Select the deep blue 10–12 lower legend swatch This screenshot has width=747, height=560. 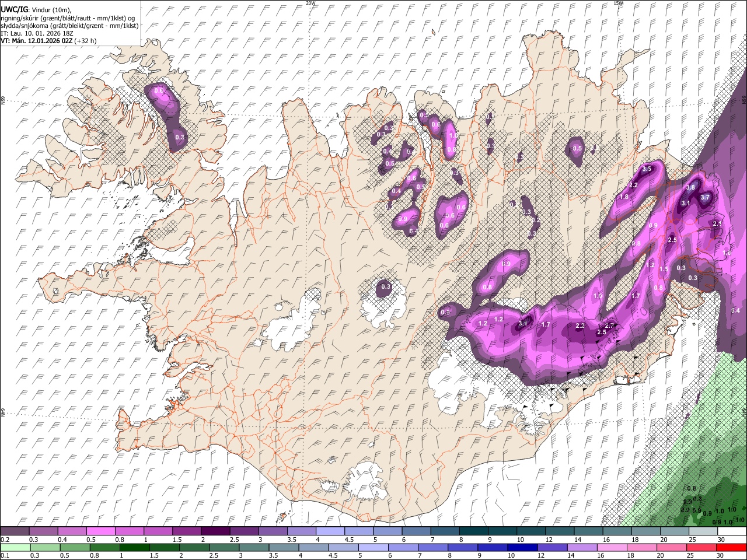(x=522, y=547)
